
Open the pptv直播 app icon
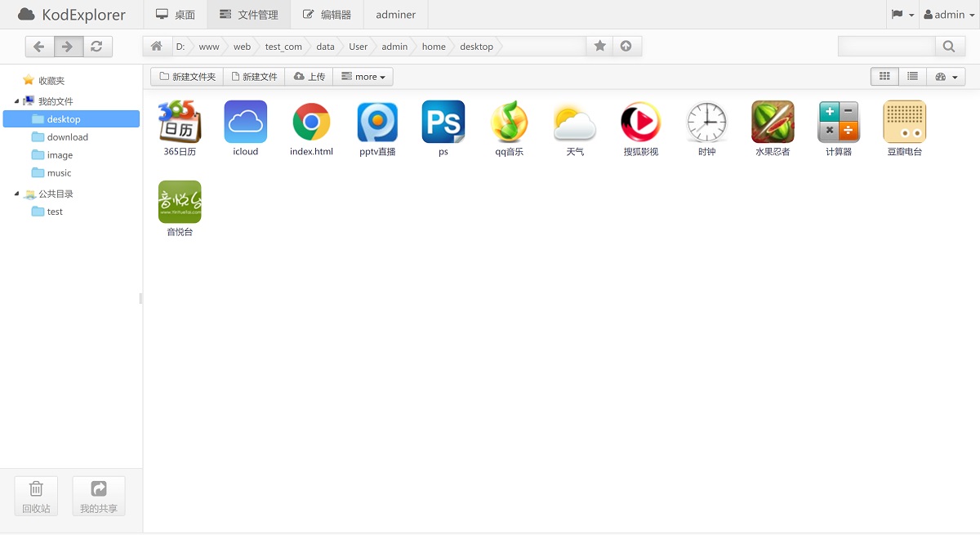pos(377,122)
